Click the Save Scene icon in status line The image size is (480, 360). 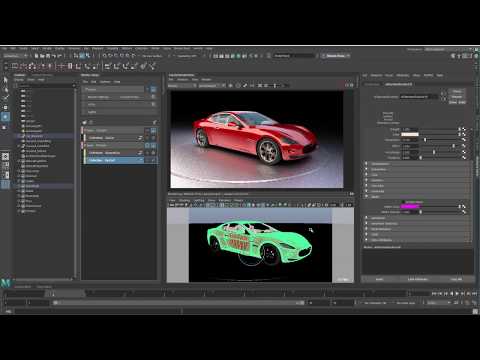[x=48, y=56]
